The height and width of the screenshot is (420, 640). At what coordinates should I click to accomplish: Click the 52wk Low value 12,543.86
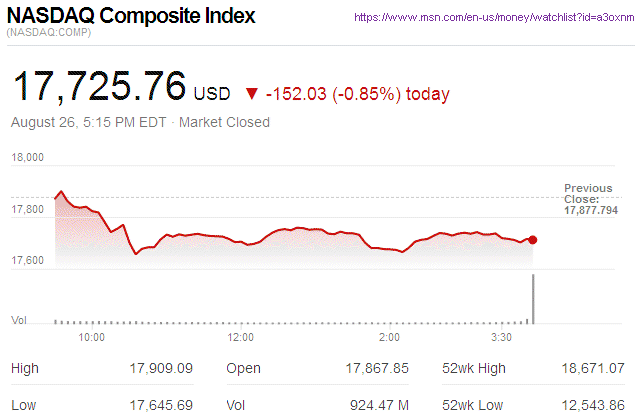594,405
